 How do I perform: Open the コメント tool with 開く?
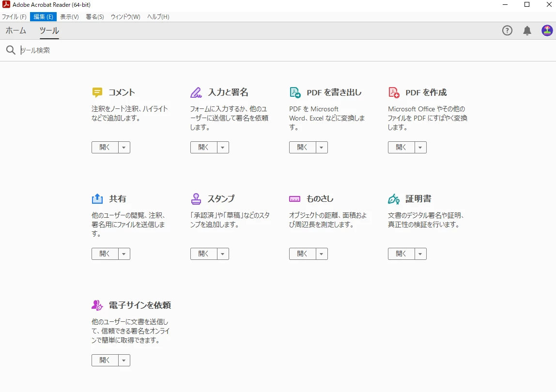pos(105,148)
